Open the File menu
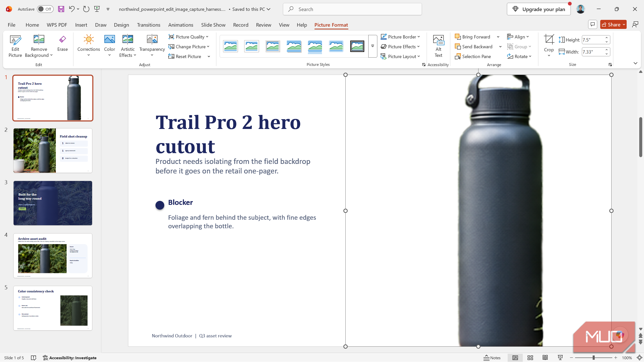 [12, 25]
